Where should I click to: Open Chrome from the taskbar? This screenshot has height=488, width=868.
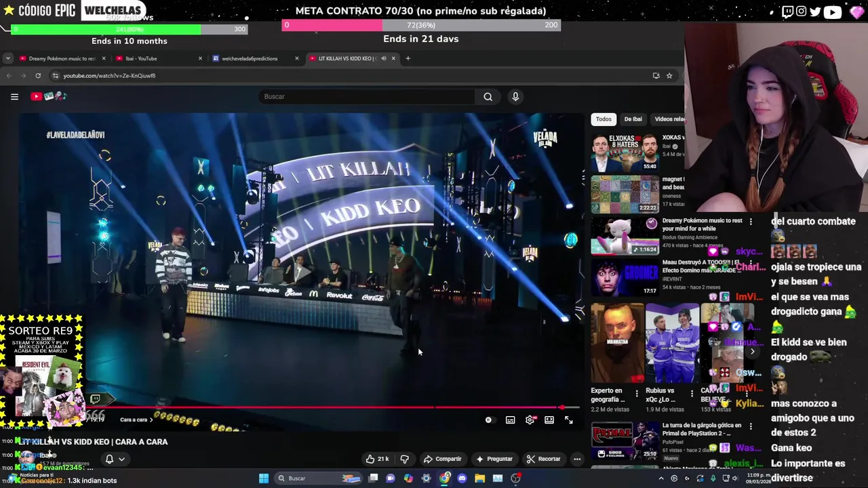pos(444,479)
